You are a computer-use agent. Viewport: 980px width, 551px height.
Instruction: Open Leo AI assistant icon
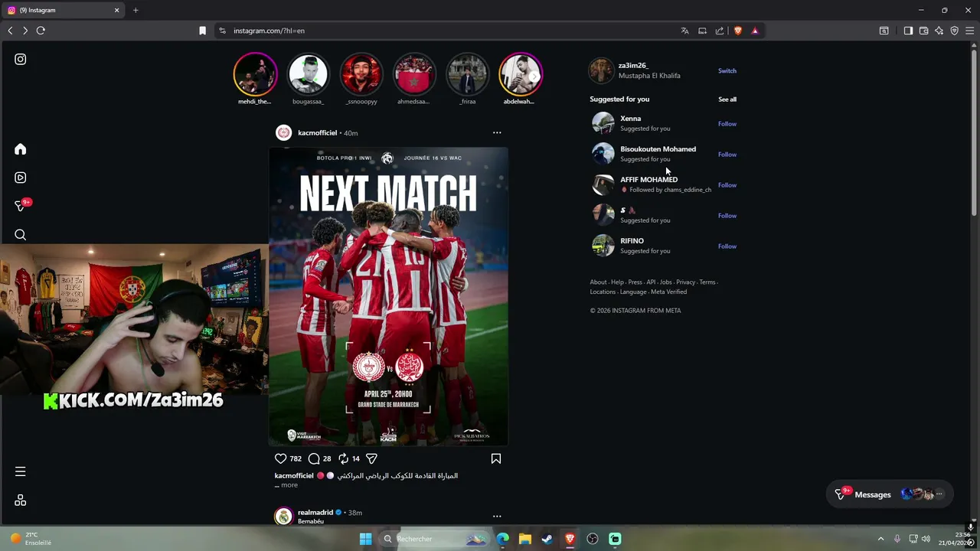point(939,31)
